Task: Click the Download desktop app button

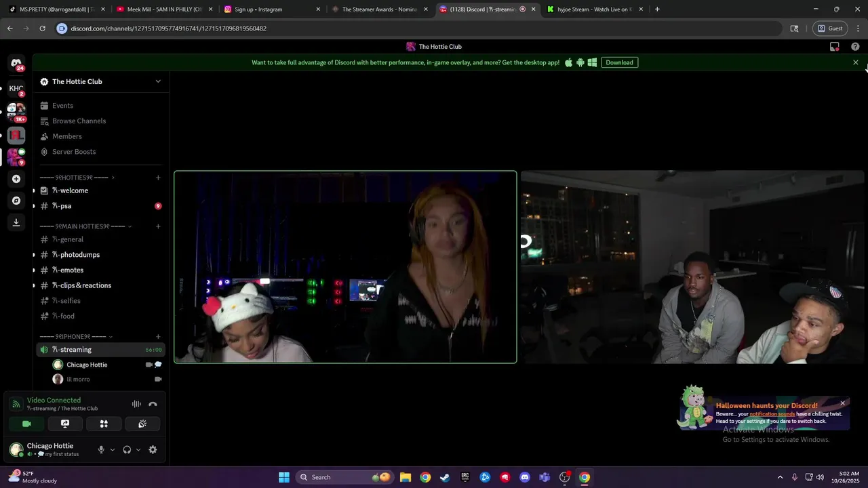Action: pyautogui.click(x=619, y=62)
